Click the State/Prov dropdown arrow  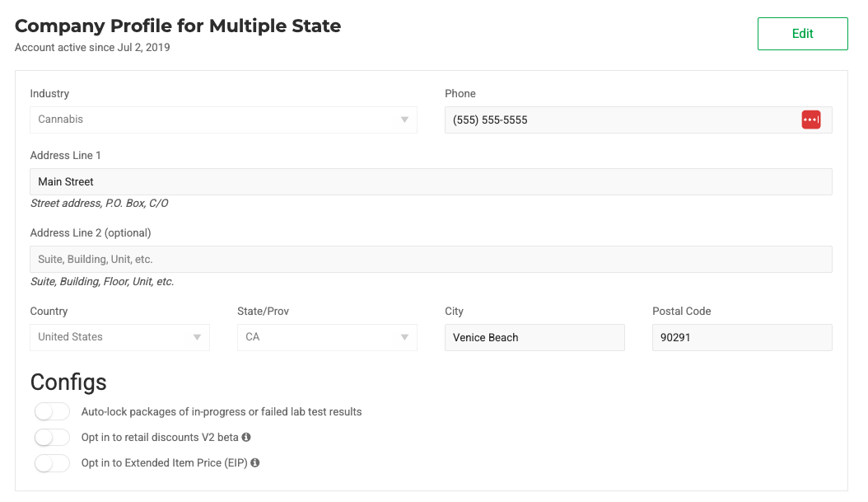point(404,337)
